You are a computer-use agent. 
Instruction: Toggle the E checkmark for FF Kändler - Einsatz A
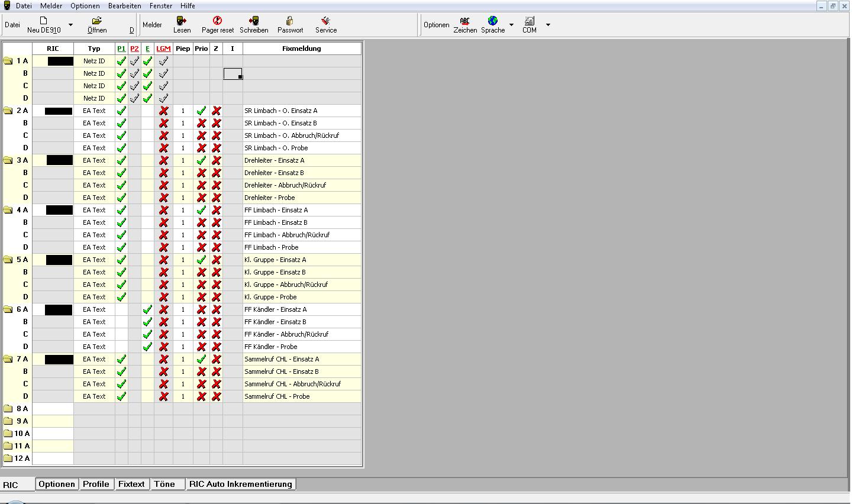tap(147, 309)
